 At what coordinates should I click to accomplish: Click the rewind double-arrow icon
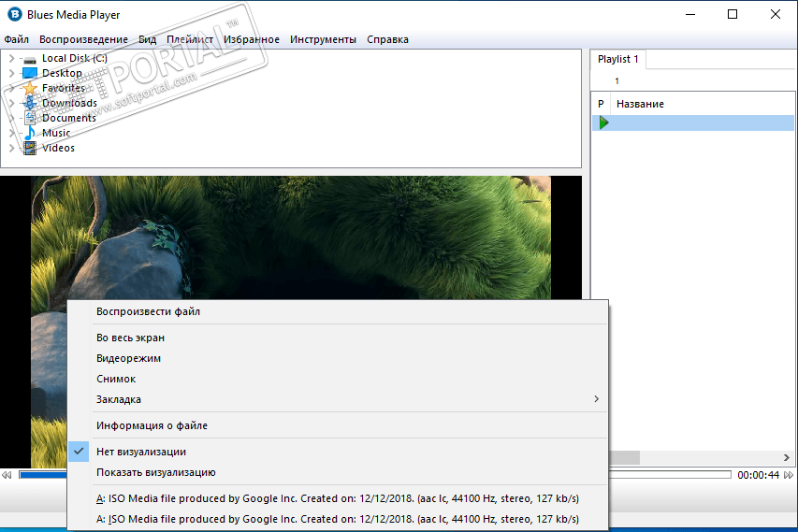[x=7, y=475]
